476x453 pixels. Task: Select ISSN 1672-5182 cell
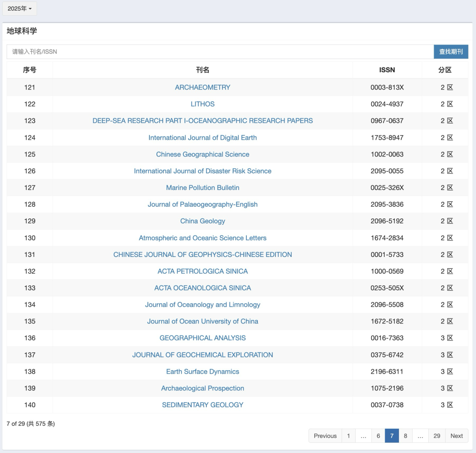pyautogui.click(x=387, y=321)
